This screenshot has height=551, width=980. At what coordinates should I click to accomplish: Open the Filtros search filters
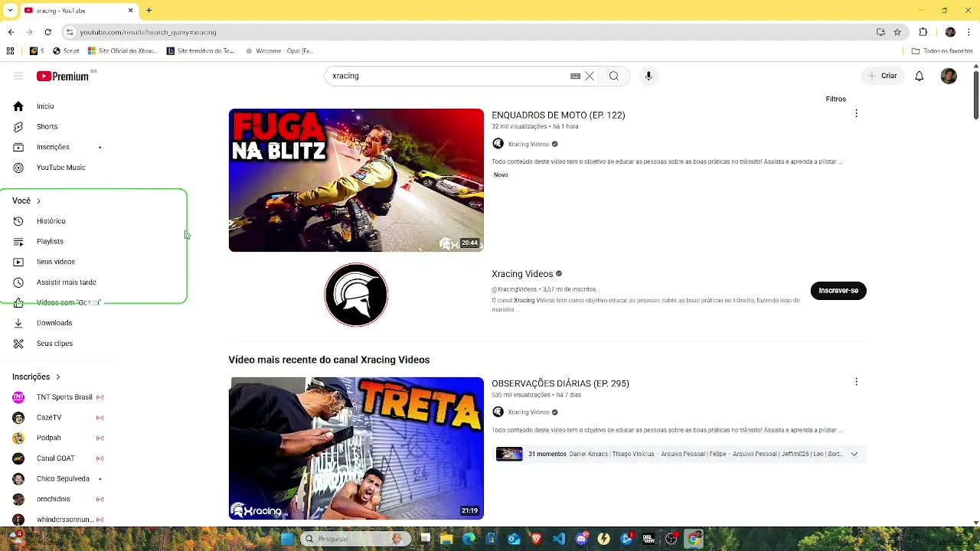coord(835,99)
